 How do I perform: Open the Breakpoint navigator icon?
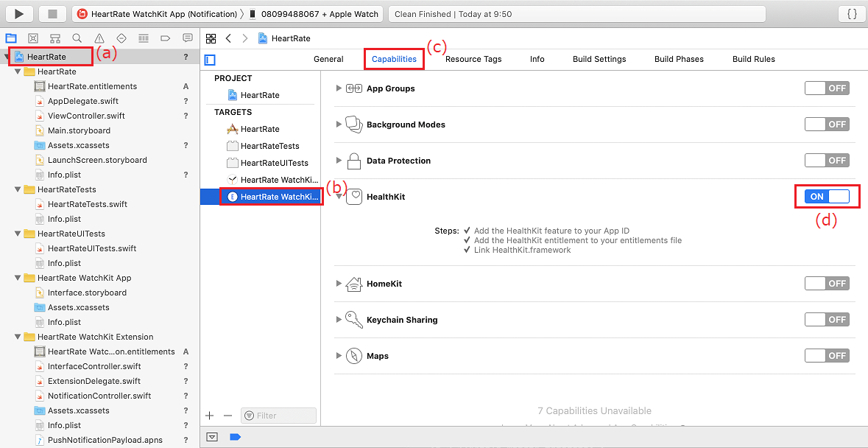(x=166, y=38)
